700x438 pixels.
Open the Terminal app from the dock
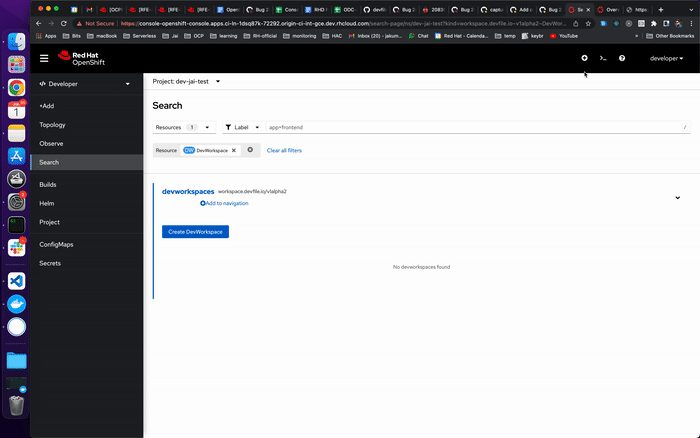coord(17,225)
